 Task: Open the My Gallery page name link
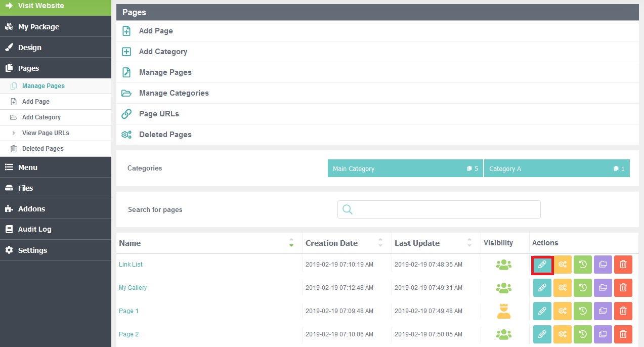click(x=133, y=288)
